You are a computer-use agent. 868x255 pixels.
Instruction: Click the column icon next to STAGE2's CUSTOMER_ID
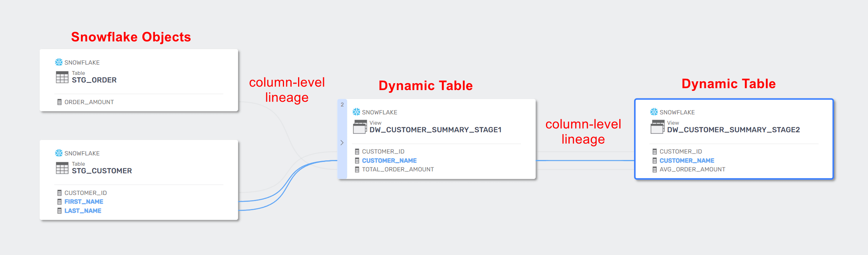(x=655, y=152)
